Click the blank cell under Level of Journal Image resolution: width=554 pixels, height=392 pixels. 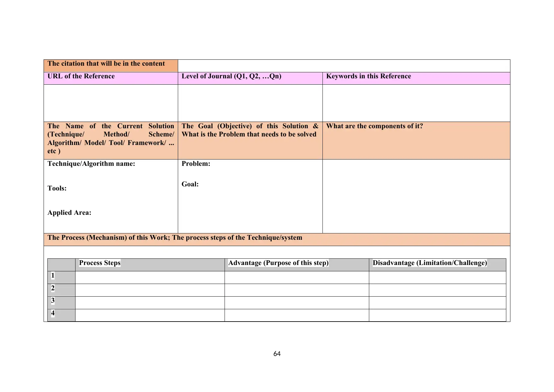[x=250, y=103]
